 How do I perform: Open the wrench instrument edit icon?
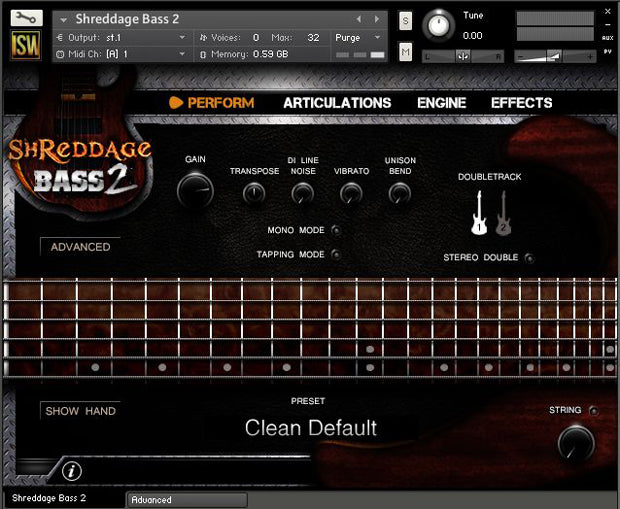26,18
